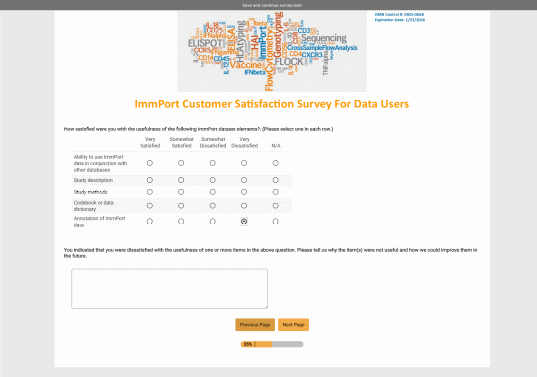Select Somewhat Dissatisfied for Study methods
This screenshot has width=537, height=377.
[213, 192]
